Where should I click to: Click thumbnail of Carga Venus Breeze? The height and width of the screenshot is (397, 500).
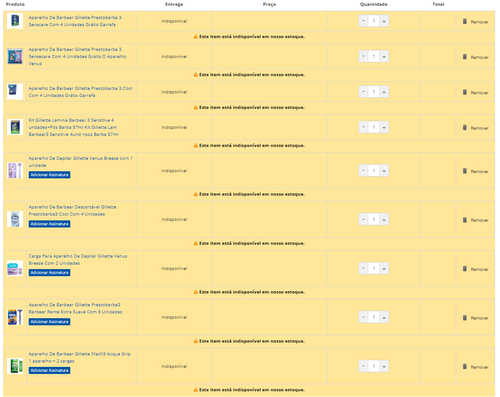(15, 268)
